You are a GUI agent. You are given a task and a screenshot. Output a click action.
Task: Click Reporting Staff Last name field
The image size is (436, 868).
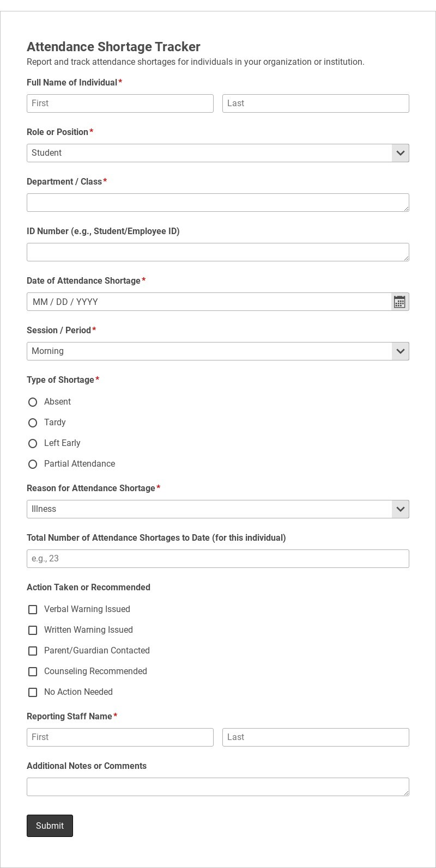[x=316, y=737]
